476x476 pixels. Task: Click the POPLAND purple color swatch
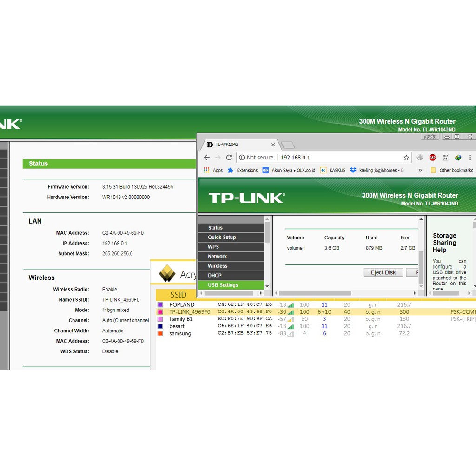pyautogui.click(x=160, y=305)
